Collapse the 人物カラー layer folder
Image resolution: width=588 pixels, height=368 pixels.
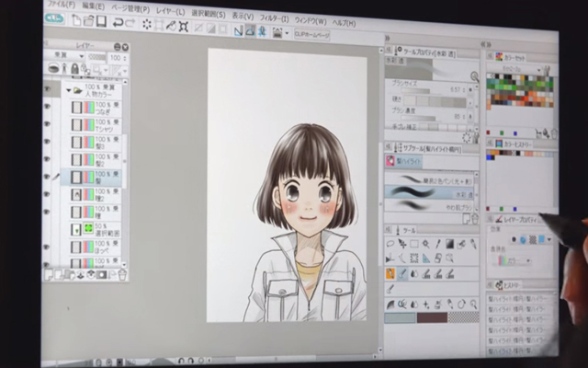(69, 91)
